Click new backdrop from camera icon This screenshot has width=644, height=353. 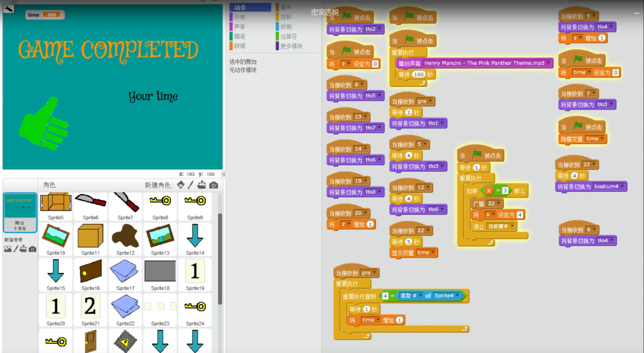(x=33, y=249)
